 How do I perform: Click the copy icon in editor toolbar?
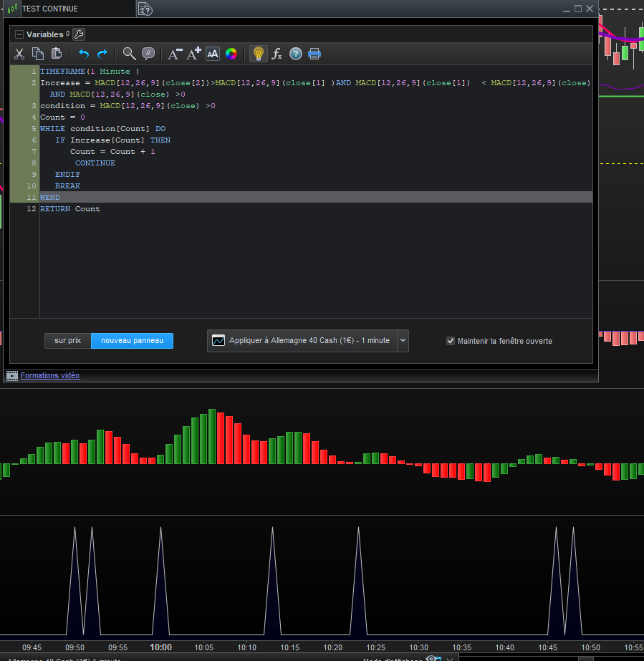(38, 54)
